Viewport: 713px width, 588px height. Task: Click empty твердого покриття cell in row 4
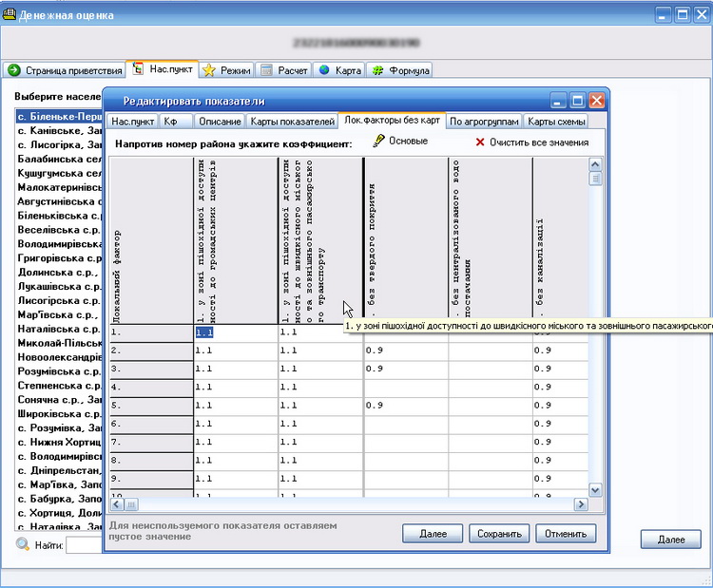[x=406, y=388]
